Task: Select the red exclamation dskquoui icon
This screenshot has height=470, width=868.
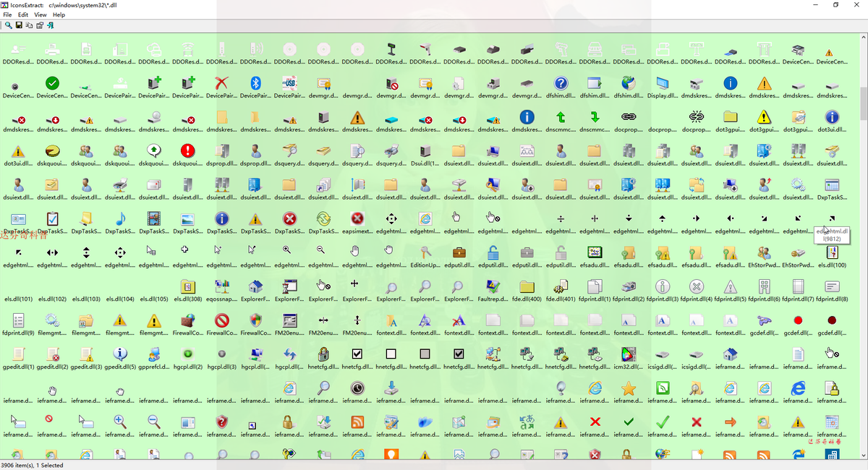Action: (187, 151)
